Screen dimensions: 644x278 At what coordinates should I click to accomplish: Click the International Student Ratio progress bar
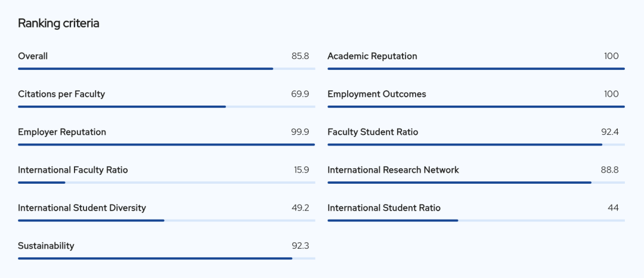pos(476,221)
